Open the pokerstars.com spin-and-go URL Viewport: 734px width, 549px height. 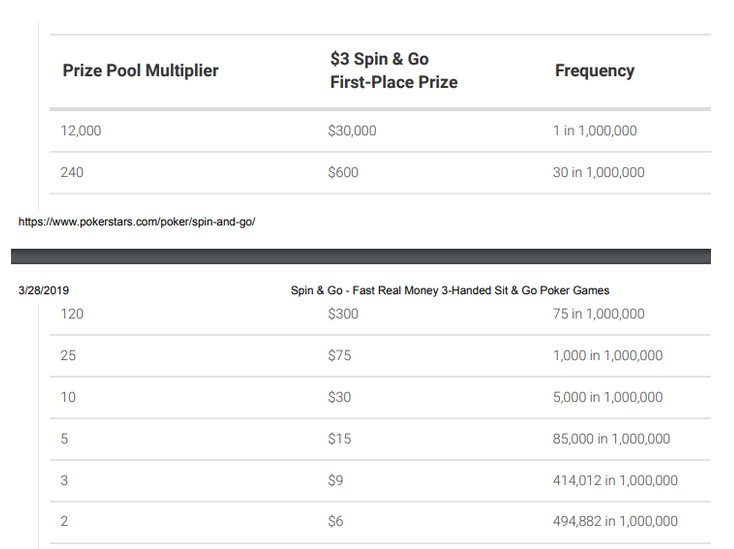pos(137,222)
